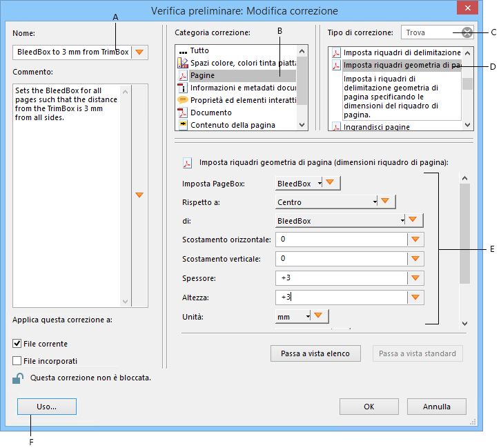Viewport: 501px width, 448px height.
Task: Click settings panel scroll up arrow
Action: [x=465, y=178]
